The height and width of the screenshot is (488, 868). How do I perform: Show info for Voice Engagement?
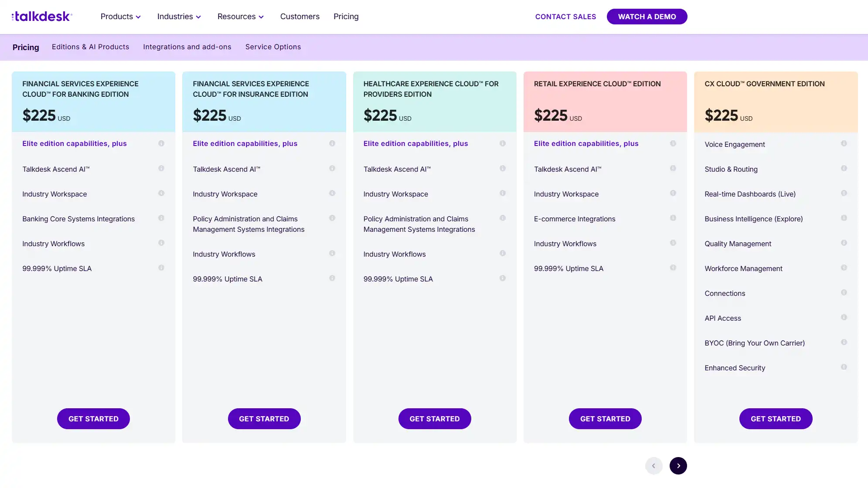pos(844,143)
